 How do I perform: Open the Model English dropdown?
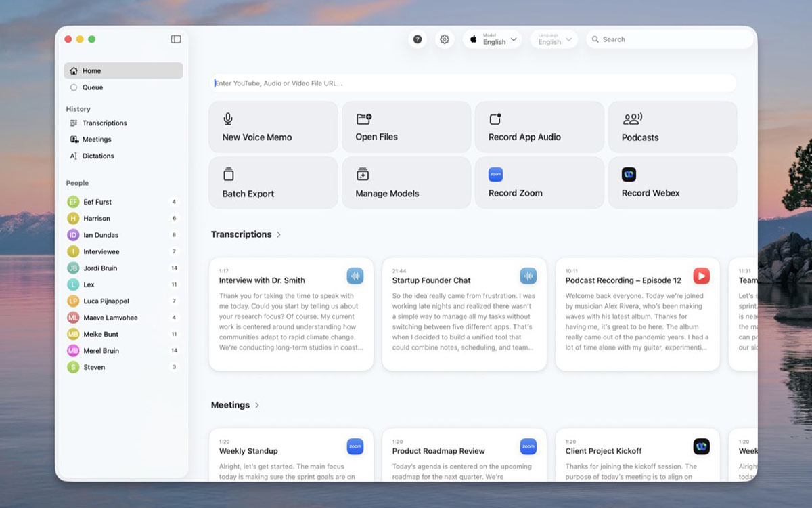point(492,39)
